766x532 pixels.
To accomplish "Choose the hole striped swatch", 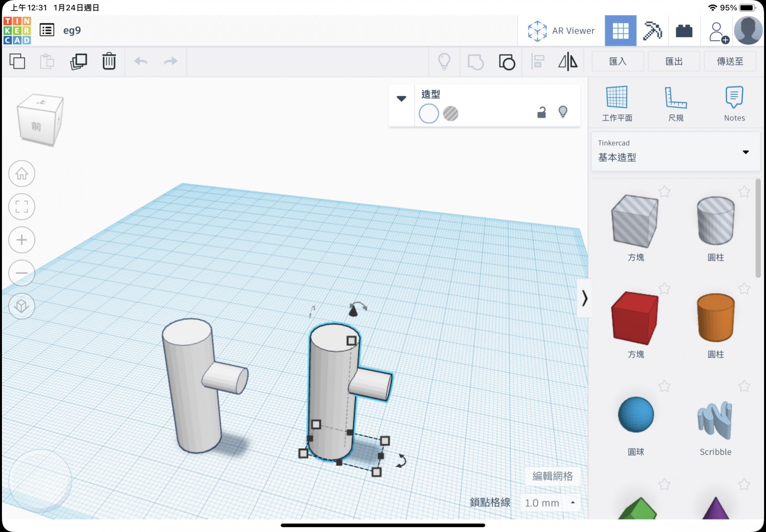I will pyautogui.click(x=451, y=114).
